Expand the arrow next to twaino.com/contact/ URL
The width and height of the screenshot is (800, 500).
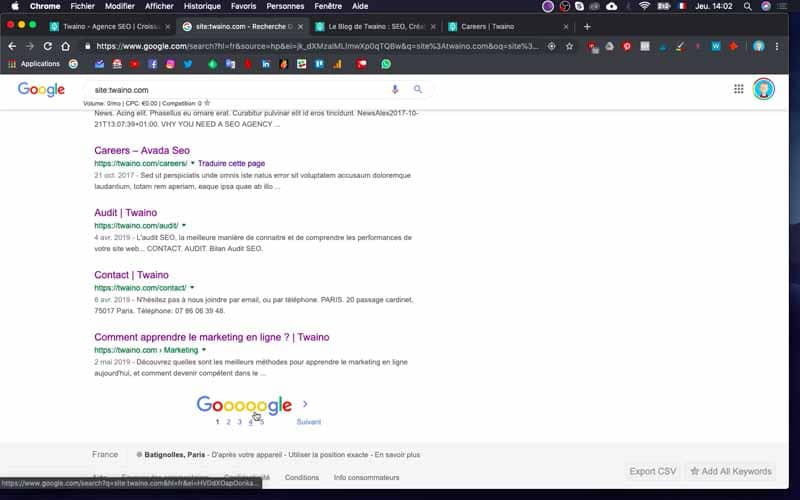tap(192, 288)
